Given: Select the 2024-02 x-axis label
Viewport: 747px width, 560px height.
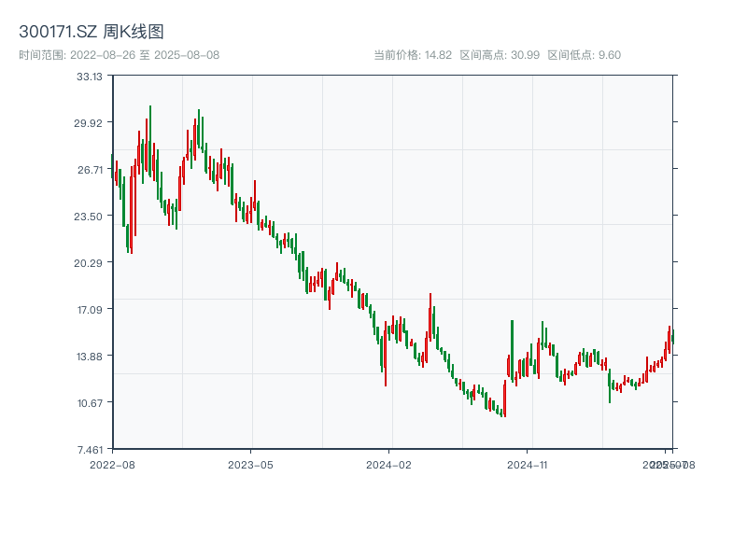Looking at the screenshot, I should click(x=388, y=465).
